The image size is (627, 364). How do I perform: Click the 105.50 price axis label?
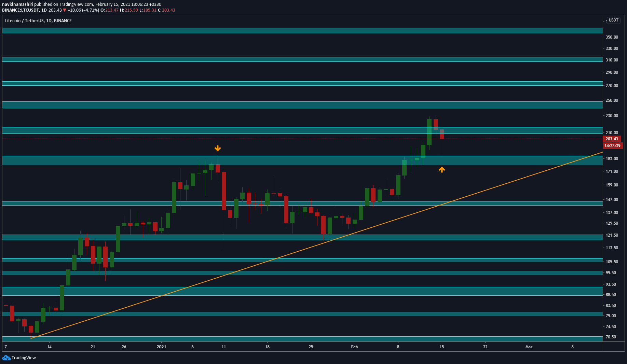click(612, 262)
